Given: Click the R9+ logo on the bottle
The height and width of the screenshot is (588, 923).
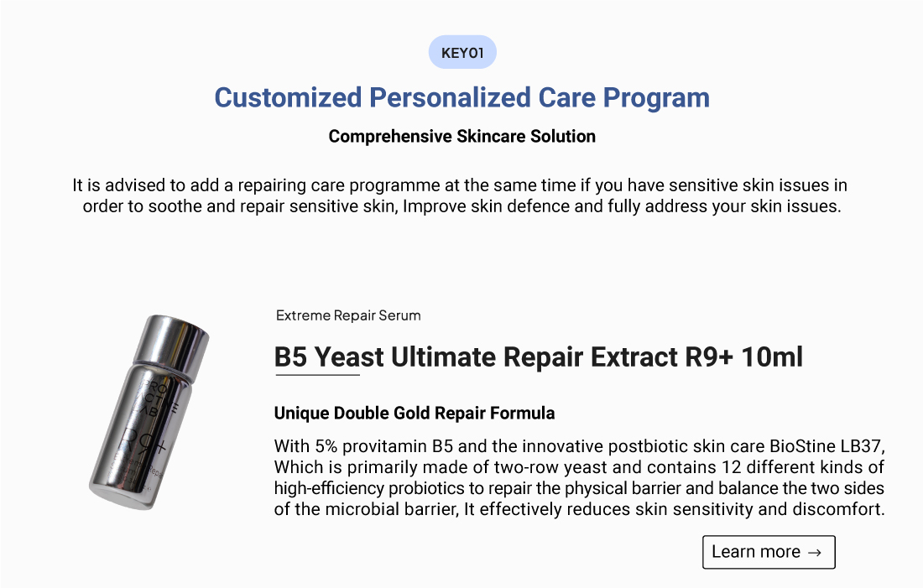Looking at the screenshot, I should [143, 442].
